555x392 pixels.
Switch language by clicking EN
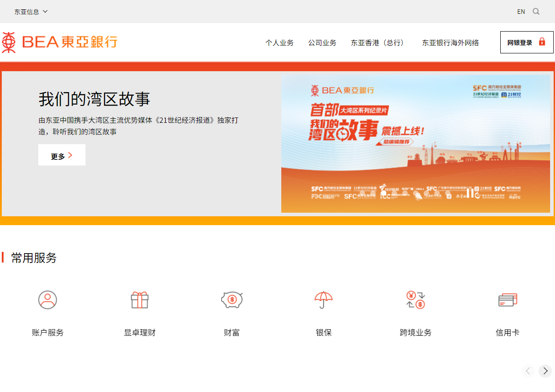pos(521,11)
